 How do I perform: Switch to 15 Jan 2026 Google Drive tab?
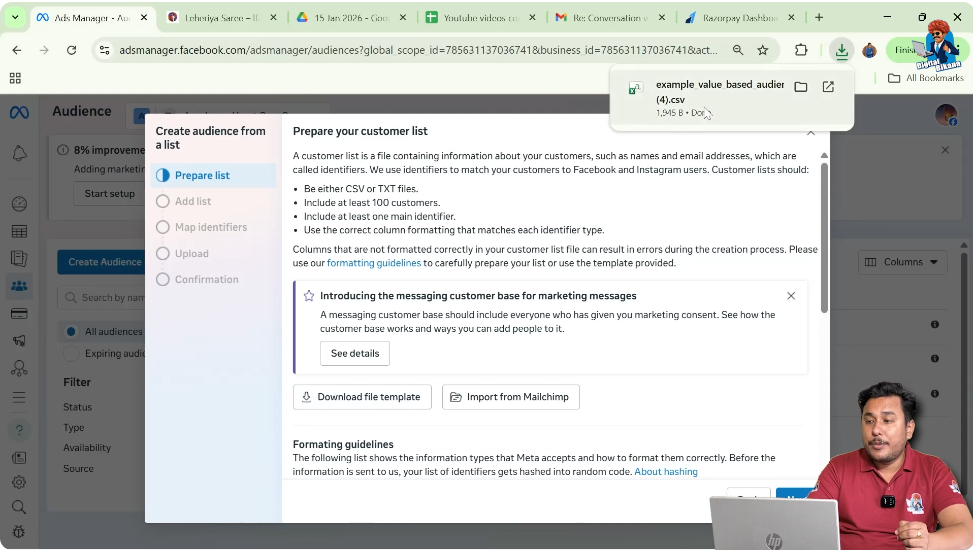tap(351, 17)
